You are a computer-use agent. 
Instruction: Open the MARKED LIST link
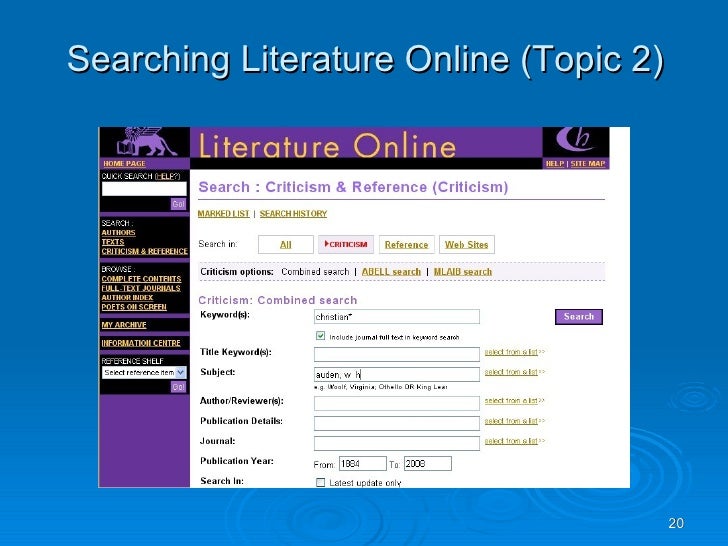(223, 213)
